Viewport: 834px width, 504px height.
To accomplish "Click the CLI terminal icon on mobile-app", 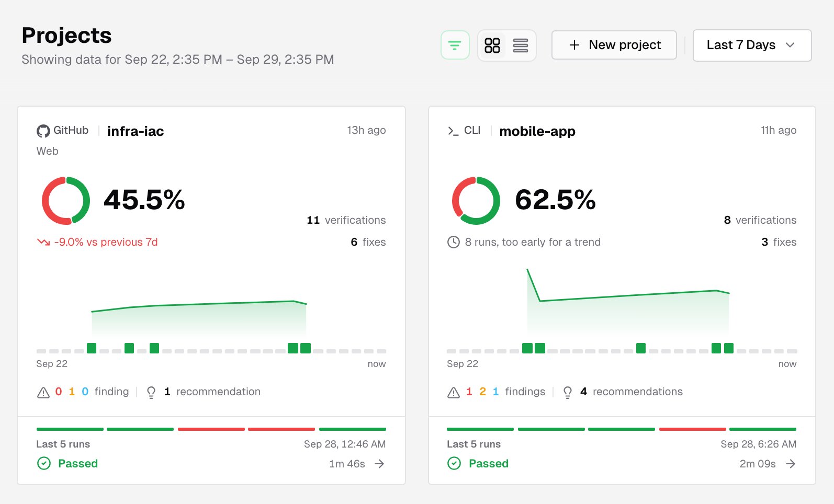I will (453, 131).
